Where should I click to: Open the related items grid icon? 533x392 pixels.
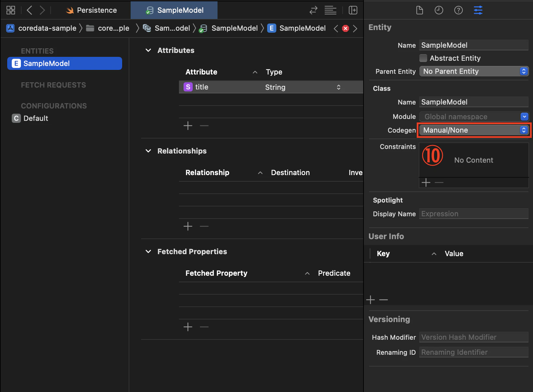(x=11, y=10)
